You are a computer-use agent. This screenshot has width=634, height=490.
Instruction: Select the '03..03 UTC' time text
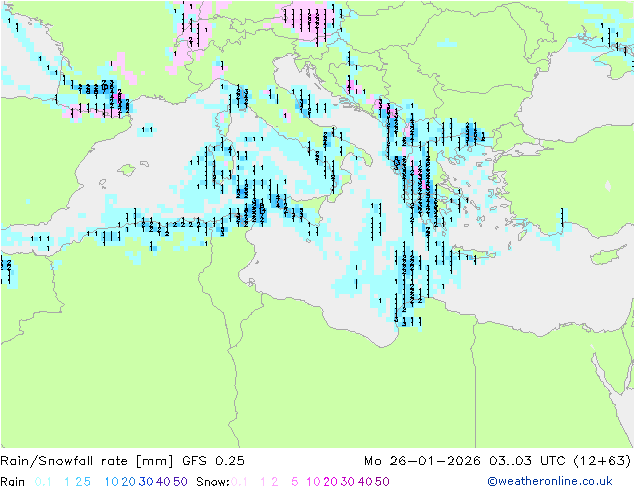click(528, 461)
